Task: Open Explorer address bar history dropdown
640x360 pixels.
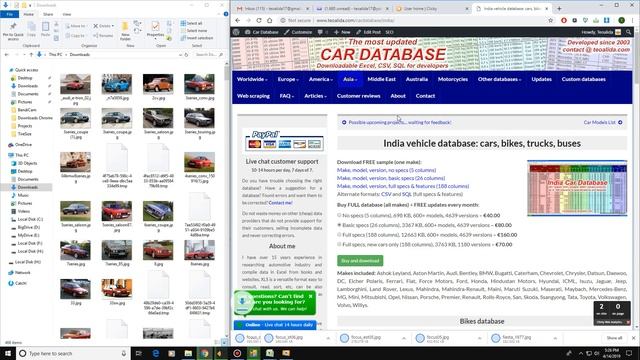Action: click(180, 54)
